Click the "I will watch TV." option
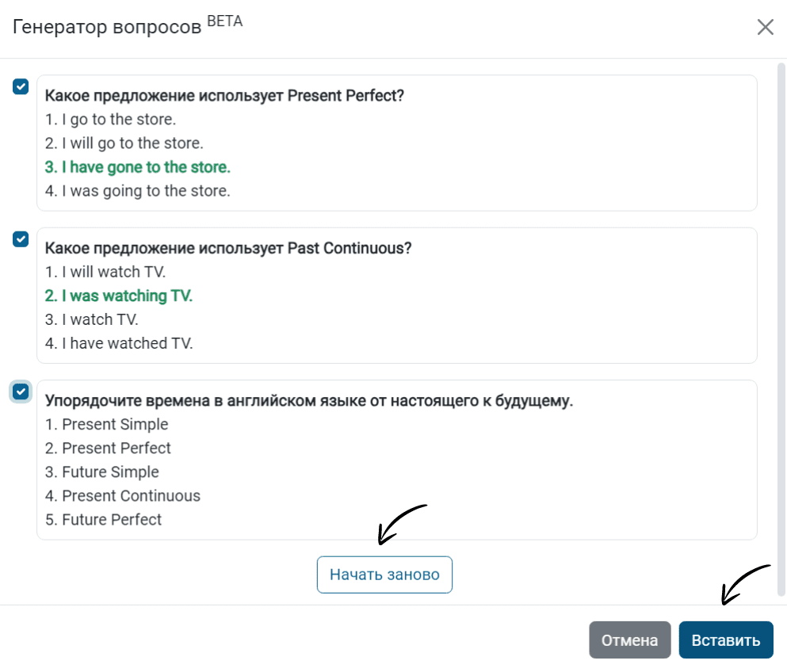This screenshot has height=672, width=787. [x=105, y=272]
